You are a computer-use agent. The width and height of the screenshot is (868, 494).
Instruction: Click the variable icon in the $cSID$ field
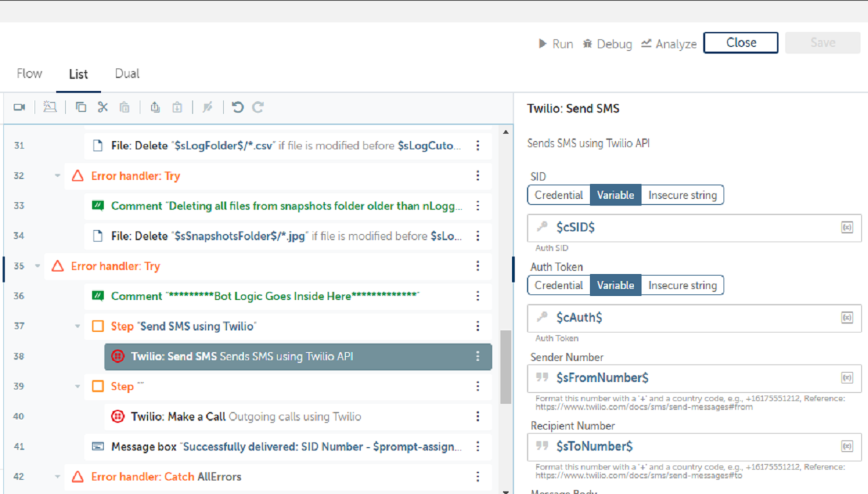coord(846,228)
